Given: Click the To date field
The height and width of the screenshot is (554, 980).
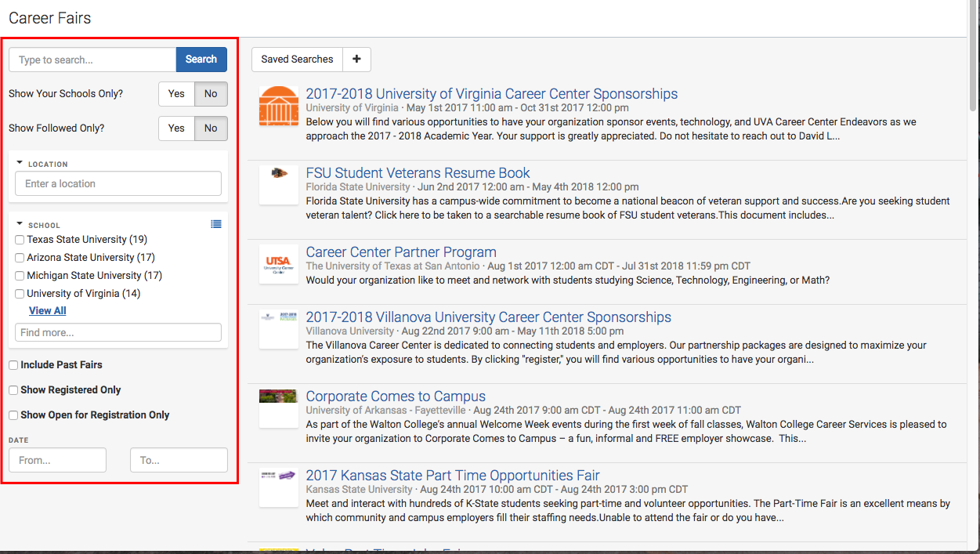Looking at the screenshot, I should click(x=179, y=460).
